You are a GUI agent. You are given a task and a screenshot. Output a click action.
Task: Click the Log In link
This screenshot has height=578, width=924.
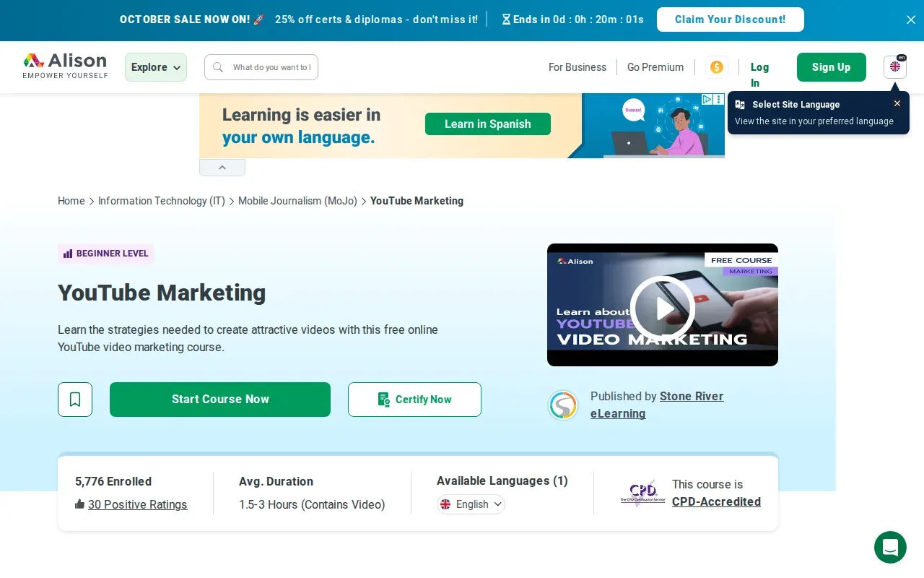pyautogui.click(x=759, y=74)
